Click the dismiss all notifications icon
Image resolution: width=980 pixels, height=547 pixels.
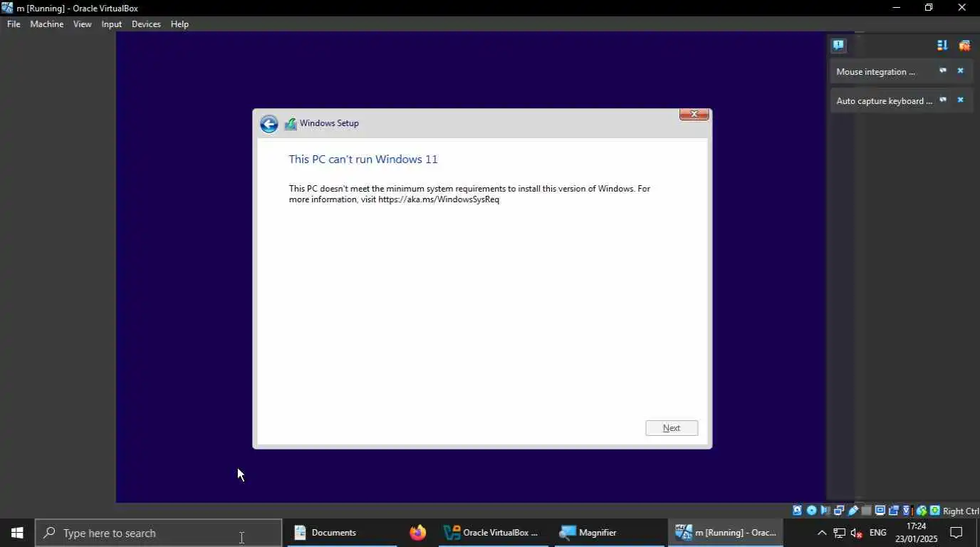[964, 46]
